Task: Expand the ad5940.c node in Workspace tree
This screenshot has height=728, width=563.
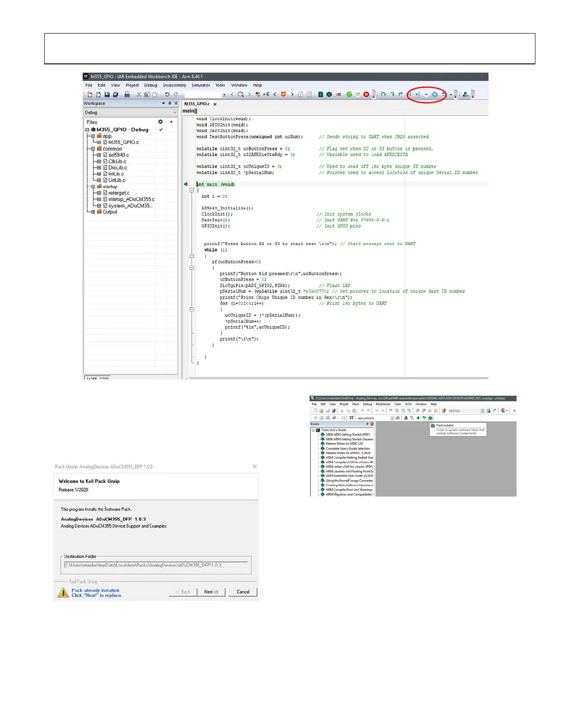Action: [x=99, y=155]
